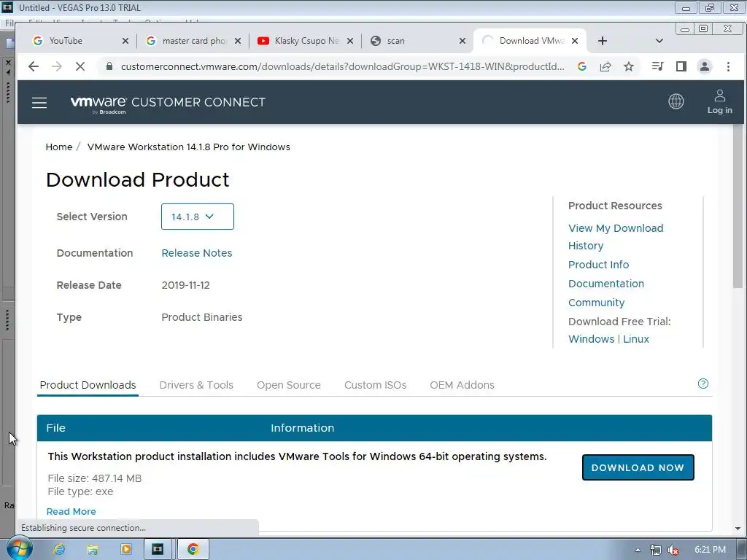Click the Log in user icon
This screenshot has width=747, height=560.
719,96
